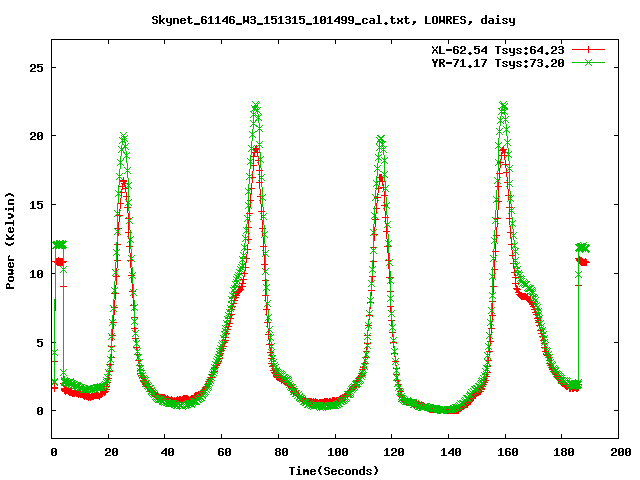
Task: Click the red calibration marker cluster at plot start
Action: 60,261
